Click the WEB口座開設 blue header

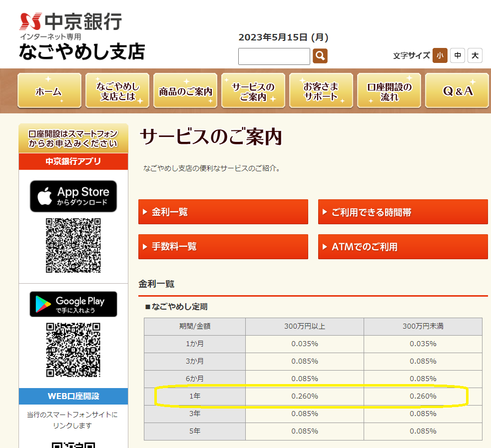73,397
